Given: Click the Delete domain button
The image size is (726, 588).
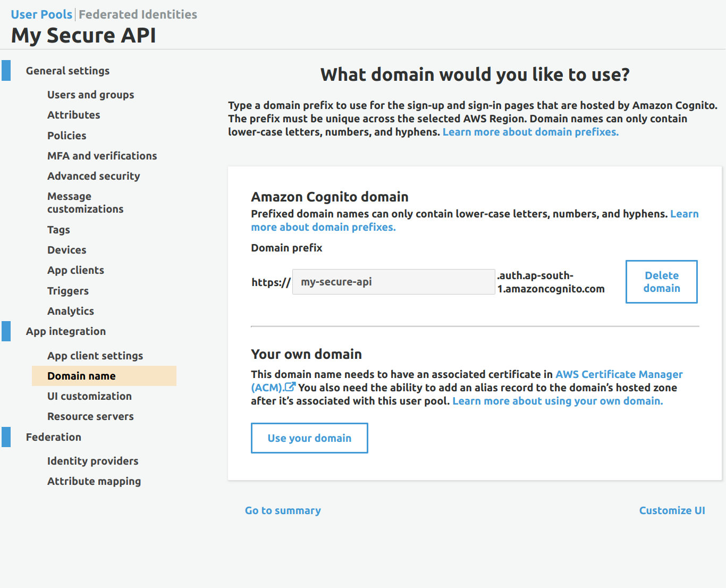Looking at the screenshot, I should 661,282.
